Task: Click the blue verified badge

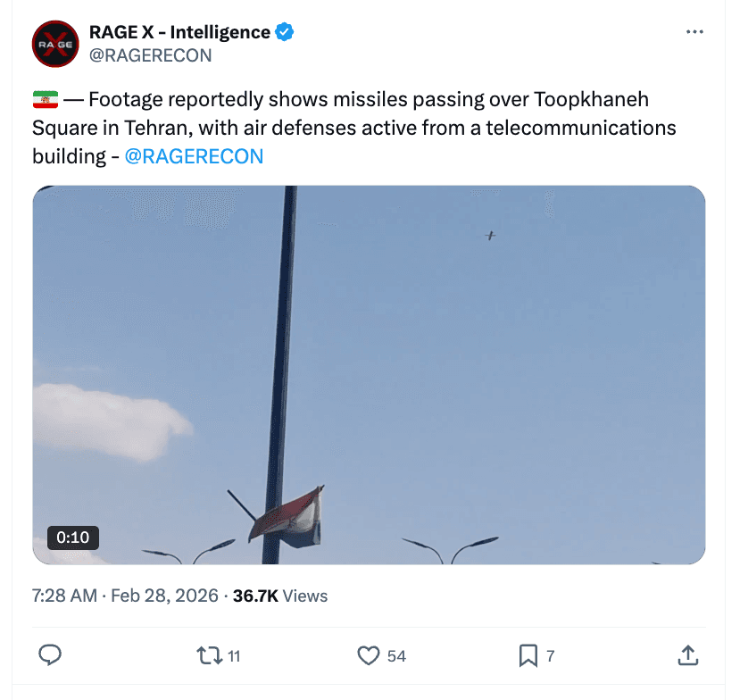Action: [x=285, y=32]
